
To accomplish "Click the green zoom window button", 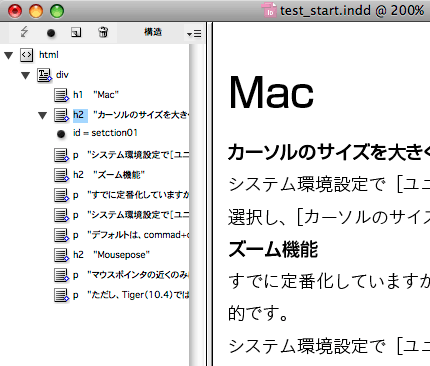I will tap(57, 11).
